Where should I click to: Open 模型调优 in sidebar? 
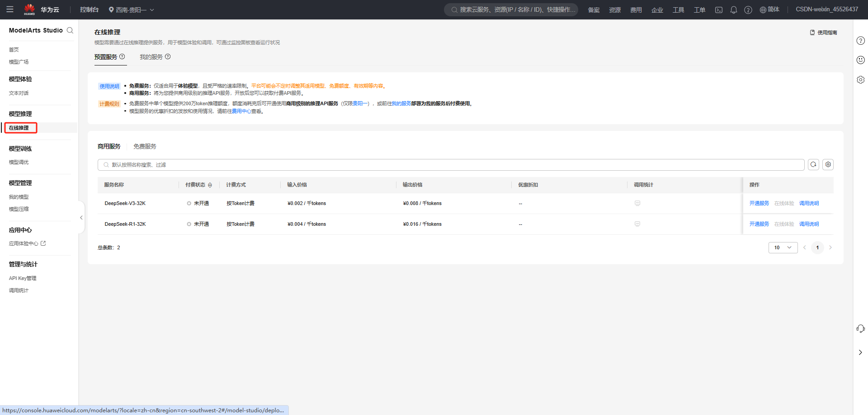(x=19, y=162)
